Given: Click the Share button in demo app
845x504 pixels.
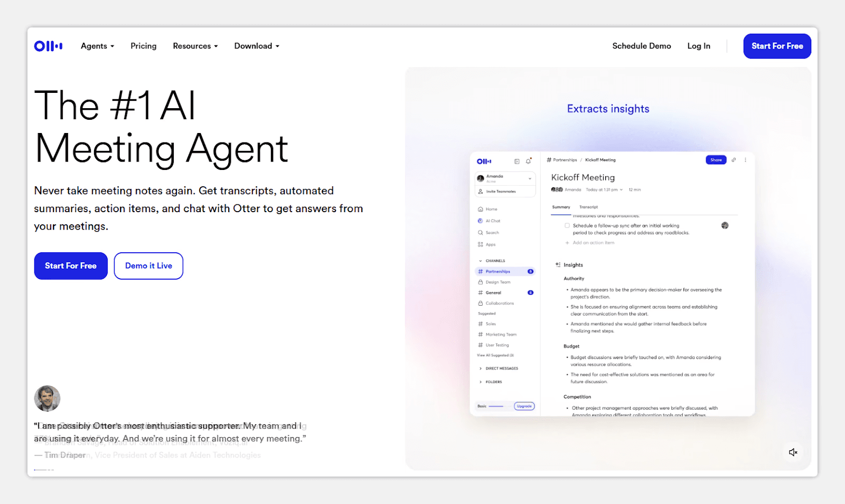Looking at the screenshot, I should (716, 160).
